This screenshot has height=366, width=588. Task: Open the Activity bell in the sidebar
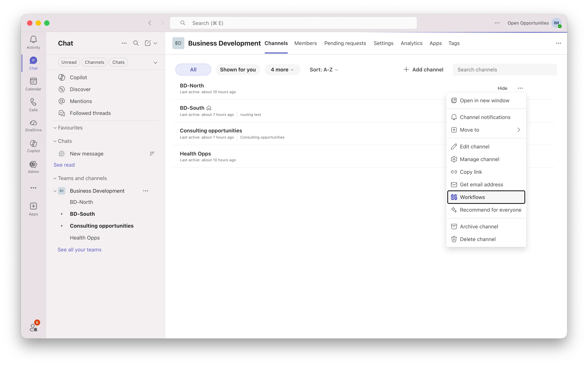pos(33,42)
